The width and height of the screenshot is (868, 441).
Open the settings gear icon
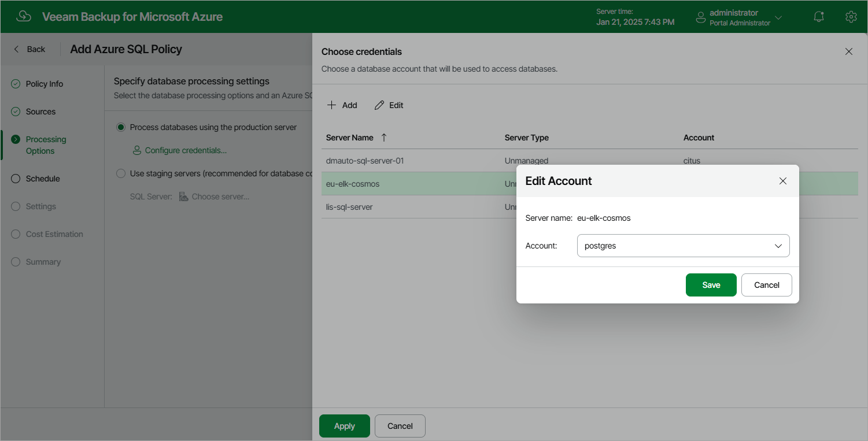(x=851, y=17)
